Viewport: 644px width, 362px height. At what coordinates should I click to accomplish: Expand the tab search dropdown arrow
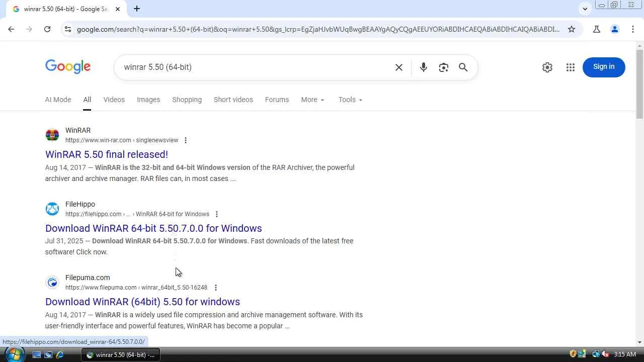coord(585,9)
